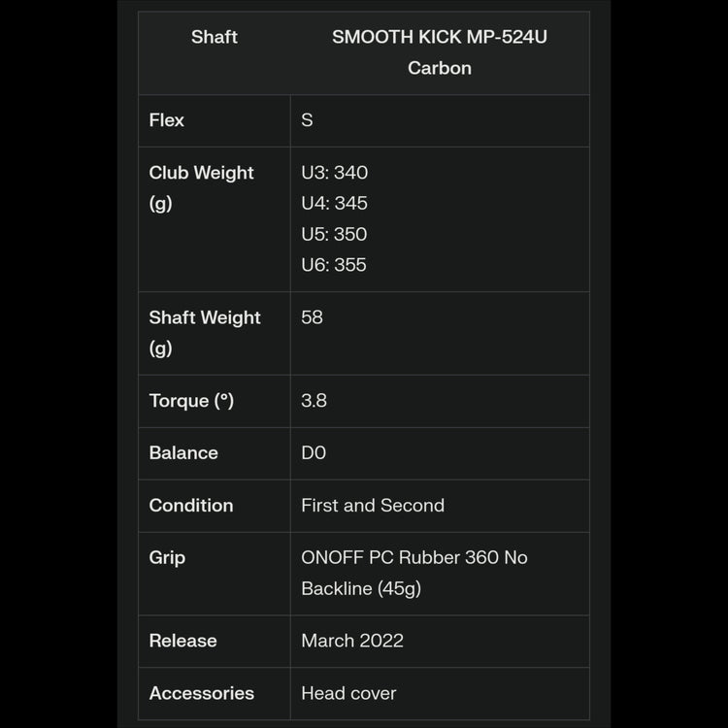Select the Torque (°) row label
The width and height of the screenshot is (728, 728).
pyautogui.click(x=191, y=401)
